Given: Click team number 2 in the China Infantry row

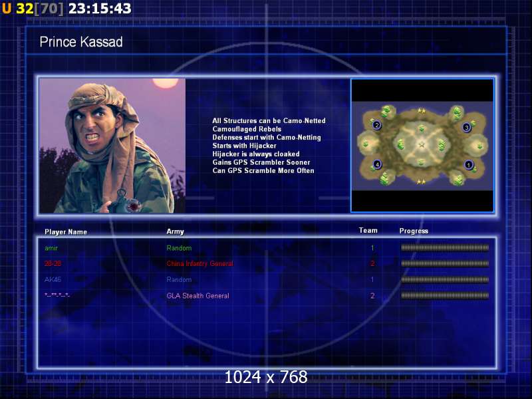Looking at the screenshot, I should pyautogui.click(x=372, y=263).
